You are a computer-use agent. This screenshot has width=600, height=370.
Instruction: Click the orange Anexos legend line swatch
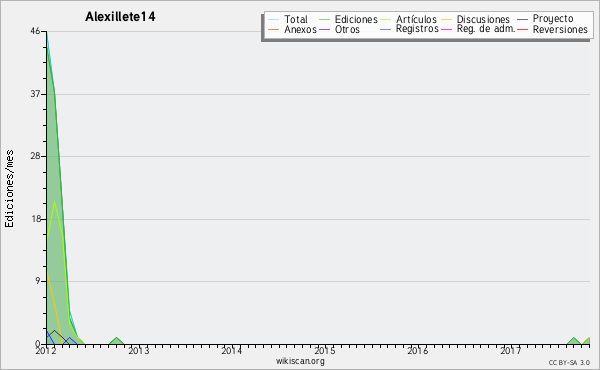click(x=274, y=29)
